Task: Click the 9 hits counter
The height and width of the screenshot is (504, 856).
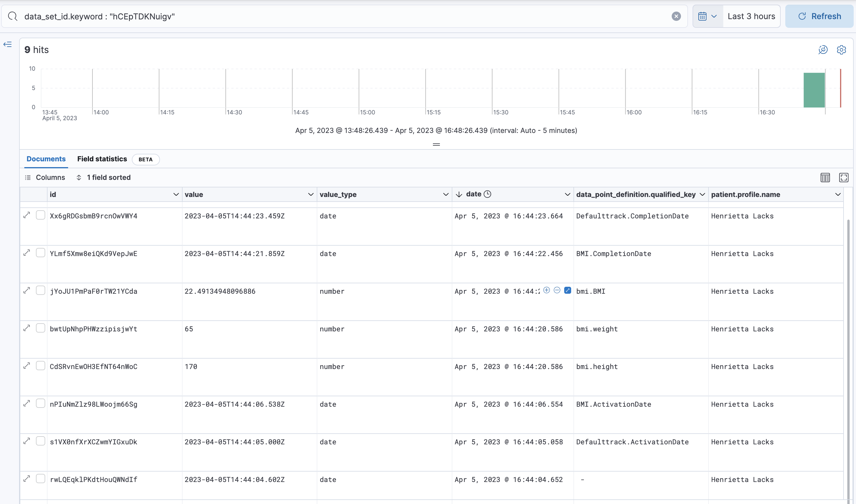Action: coord(37,50)
